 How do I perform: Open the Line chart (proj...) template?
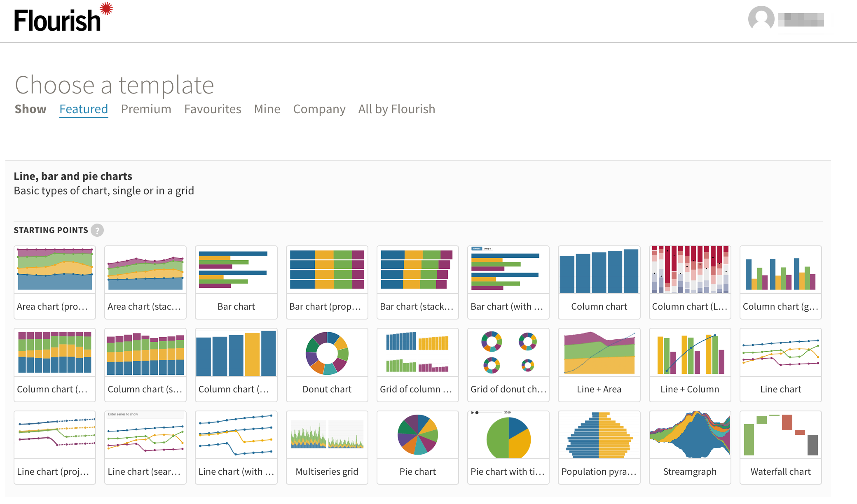click(x=55, y=448)
